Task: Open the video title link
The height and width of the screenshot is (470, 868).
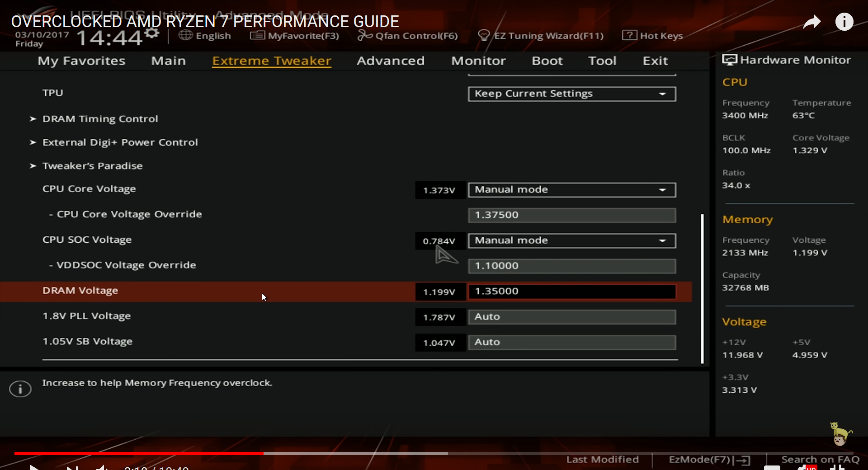Action: click(x=205, y=22)
